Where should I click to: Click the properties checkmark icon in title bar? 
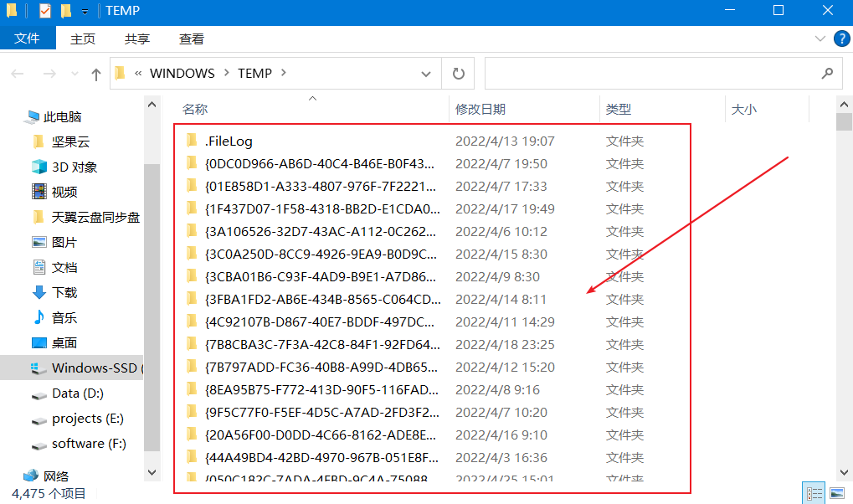pyautogui.click(x=45, y=10)
